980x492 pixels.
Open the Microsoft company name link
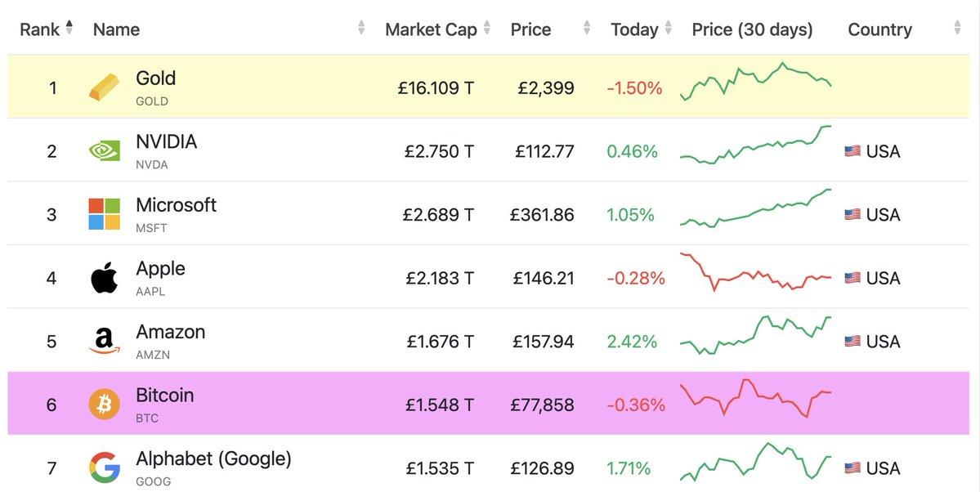[176, 205]
